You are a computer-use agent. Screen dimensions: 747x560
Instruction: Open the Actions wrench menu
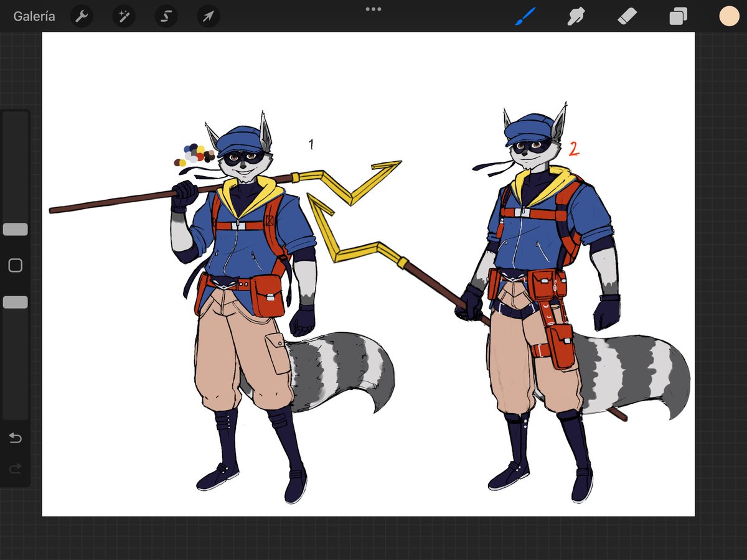(82, 16)
